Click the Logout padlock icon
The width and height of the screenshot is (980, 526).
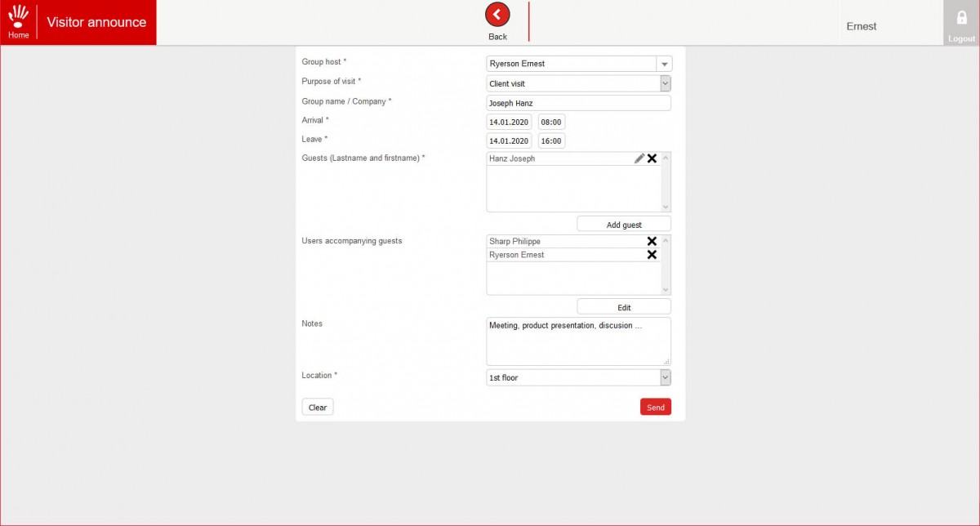point(961,17)
